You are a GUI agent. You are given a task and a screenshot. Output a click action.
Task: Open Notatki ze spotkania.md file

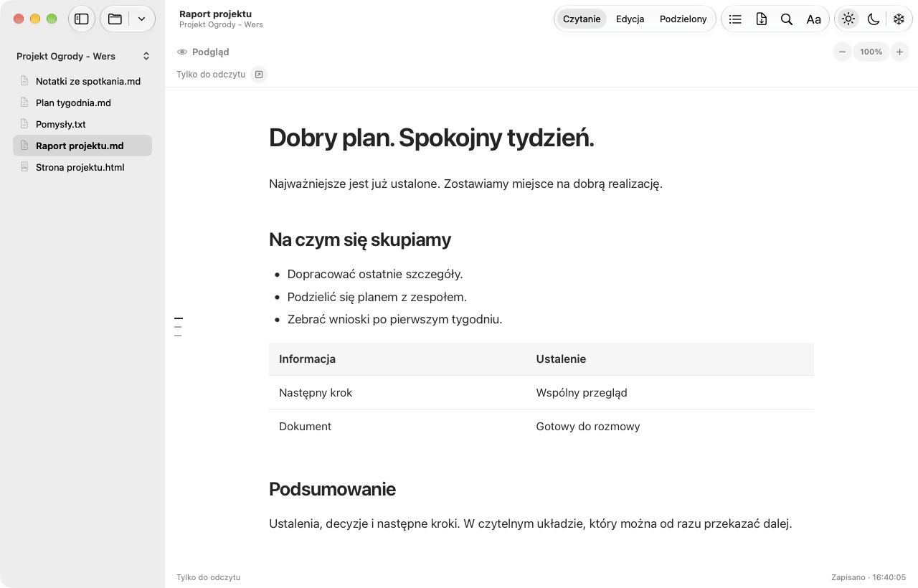click(x=82, y=81)
